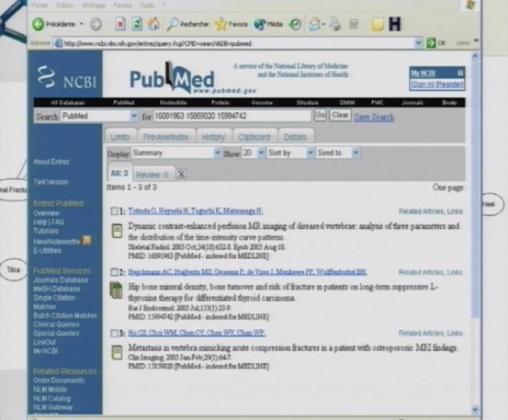Switch to the History tab
508x420 pixels.
point(213,136)
